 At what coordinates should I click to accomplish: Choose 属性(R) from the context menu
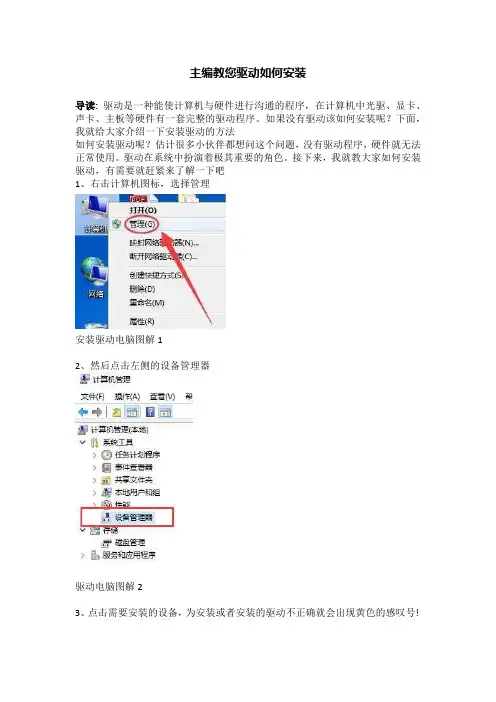point(142,321)
